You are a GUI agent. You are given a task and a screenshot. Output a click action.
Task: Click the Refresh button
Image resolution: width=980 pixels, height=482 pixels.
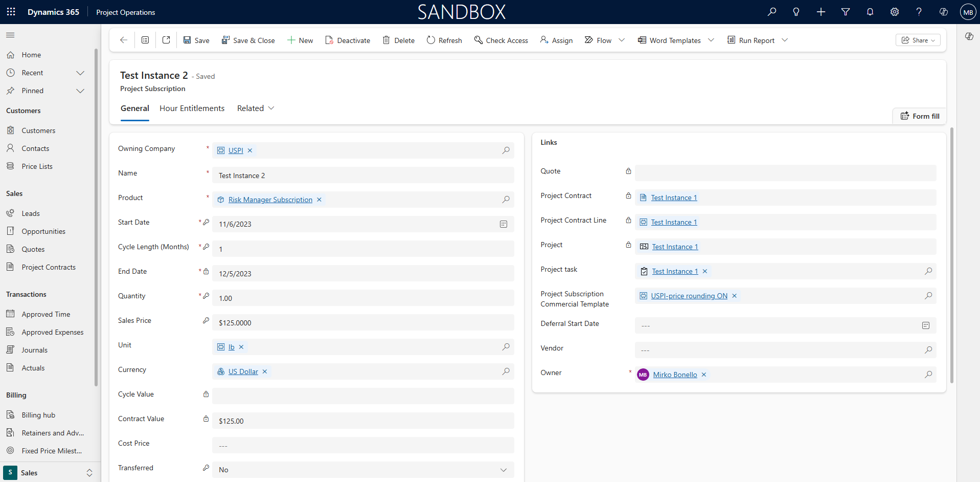pos(444,40)
